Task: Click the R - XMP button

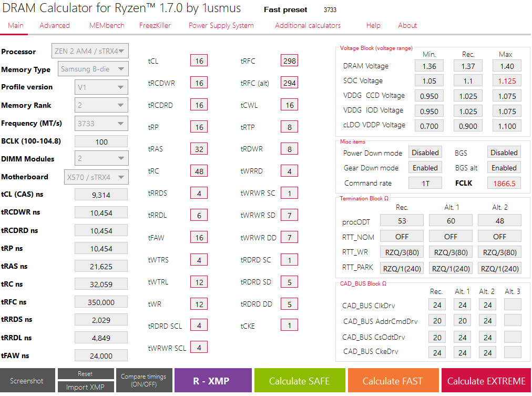Action: click(x=213, y=380)
